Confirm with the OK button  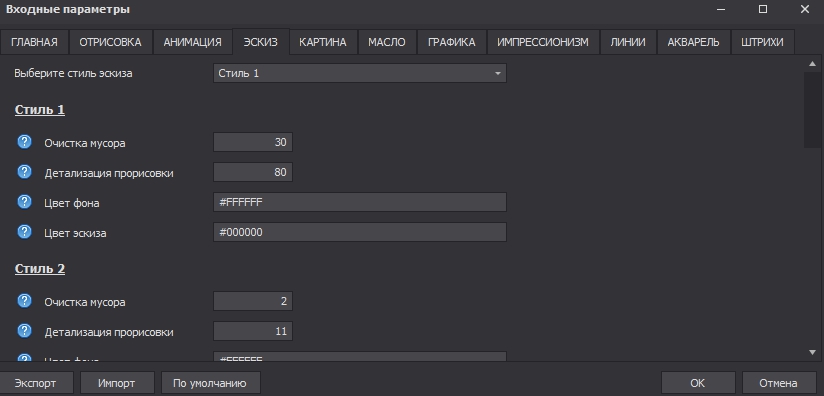698,383
